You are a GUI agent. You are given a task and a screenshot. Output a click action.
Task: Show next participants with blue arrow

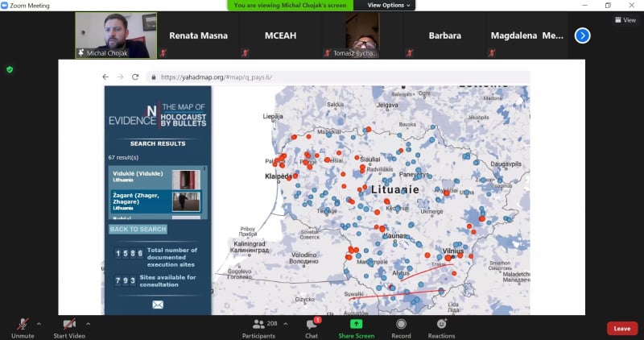point(582,35)
